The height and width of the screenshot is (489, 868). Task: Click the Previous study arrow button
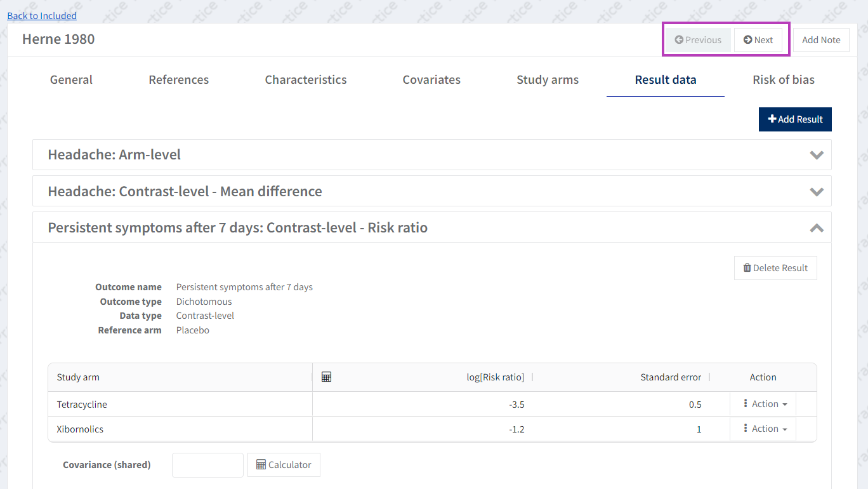[x=697, y=40]
